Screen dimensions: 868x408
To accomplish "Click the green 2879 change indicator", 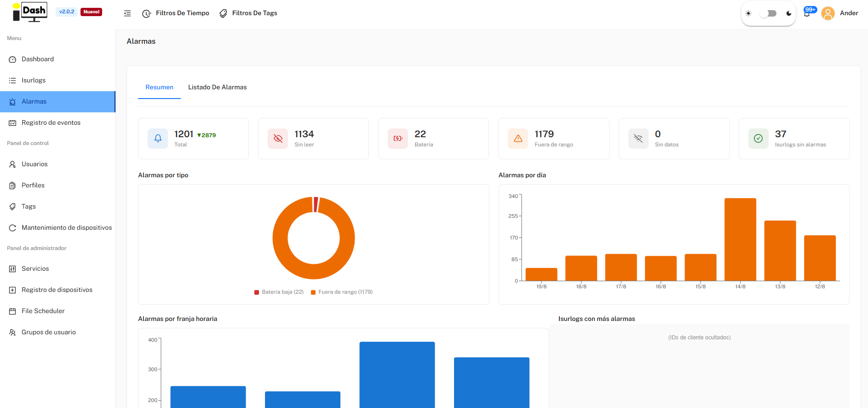I will pos(207,135).
